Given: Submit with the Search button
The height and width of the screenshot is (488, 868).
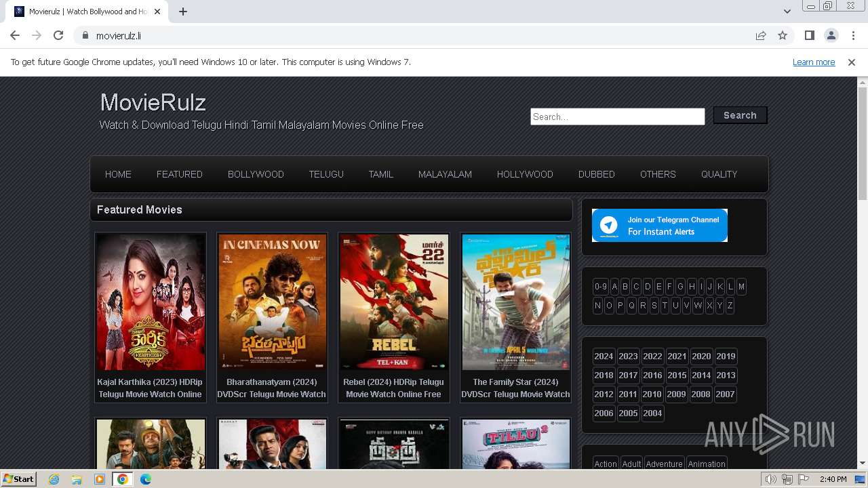Looking at the screenshot, I should click(740, 115).
